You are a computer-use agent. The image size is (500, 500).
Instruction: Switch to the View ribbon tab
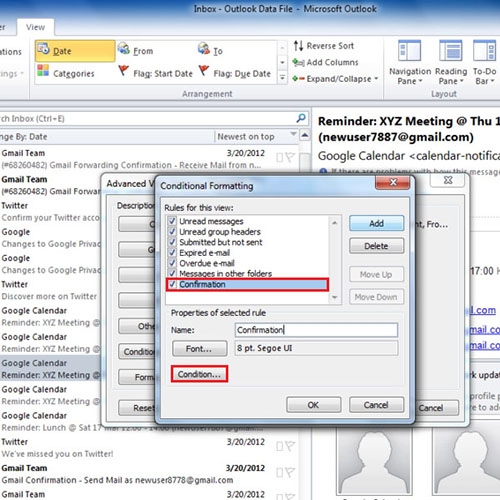tap(35, 27)
